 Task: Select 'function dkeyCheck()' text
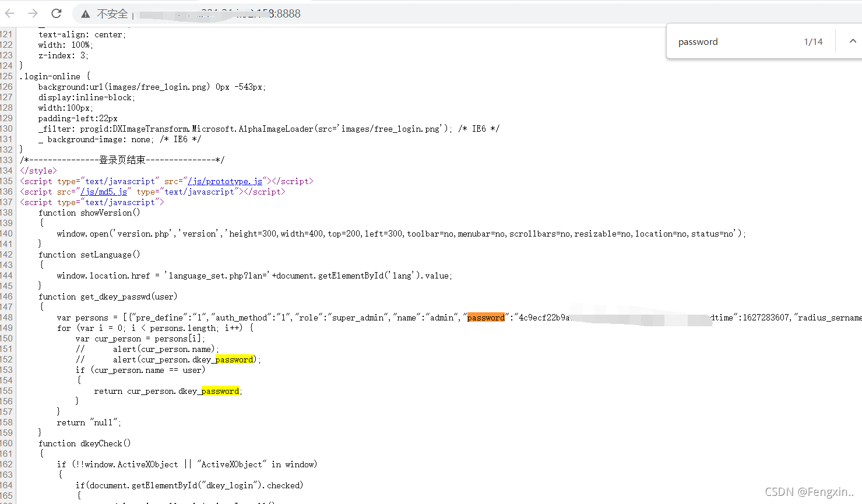pyautogui.click(x=85, y=443)
